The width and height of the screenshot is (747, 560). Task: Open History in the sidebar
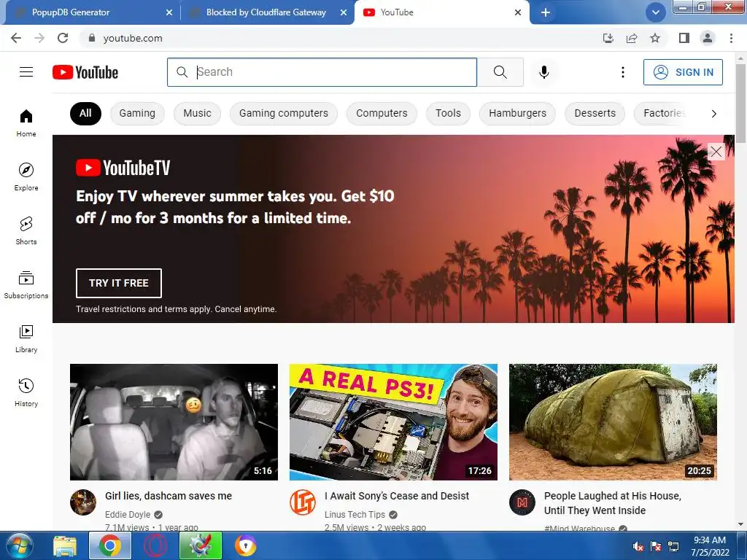26,392
